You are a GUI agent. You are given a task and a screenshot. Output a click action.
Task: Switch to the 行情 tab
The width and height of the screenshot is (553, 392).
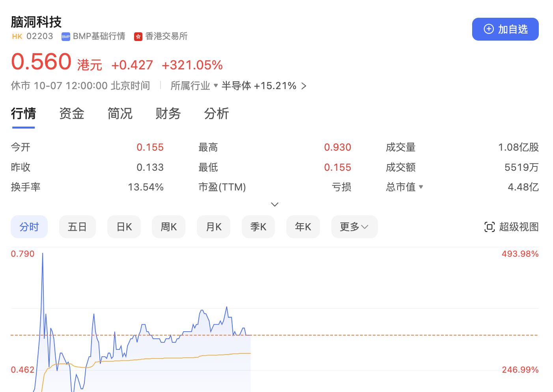[x=24, y=114]
